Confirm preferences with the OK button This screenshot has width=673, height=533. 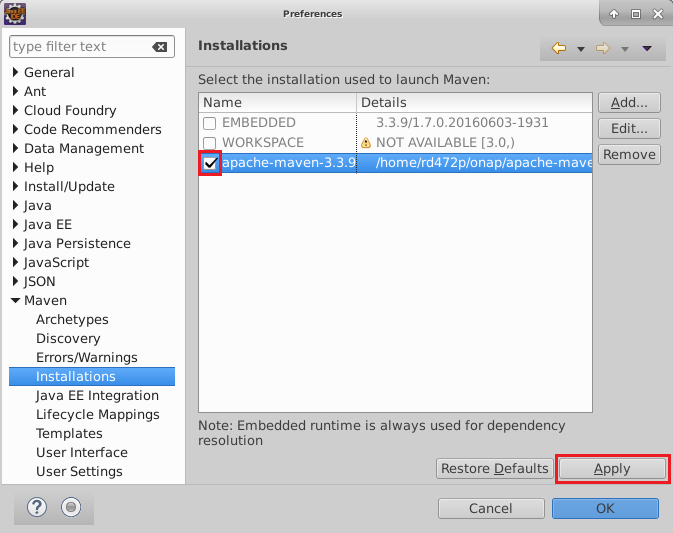point(605,508)
